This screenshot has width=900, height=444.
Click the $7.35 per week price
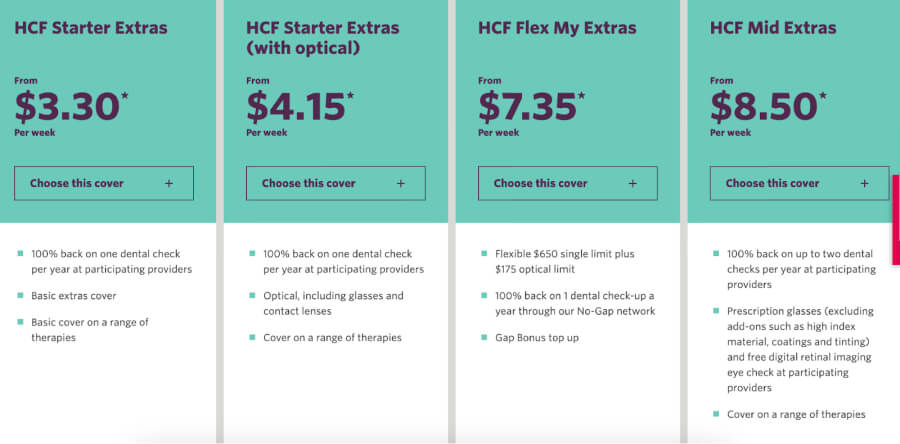coord(527,106)
